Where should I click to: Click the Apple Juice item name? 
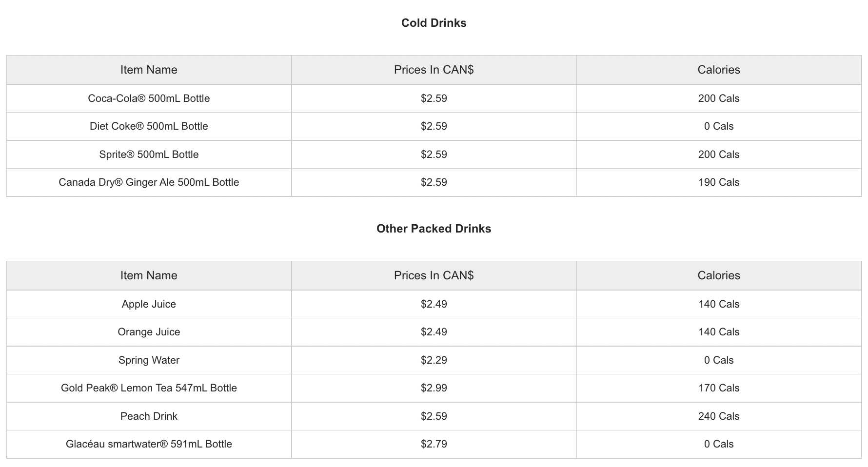click(x=149, y=304)
